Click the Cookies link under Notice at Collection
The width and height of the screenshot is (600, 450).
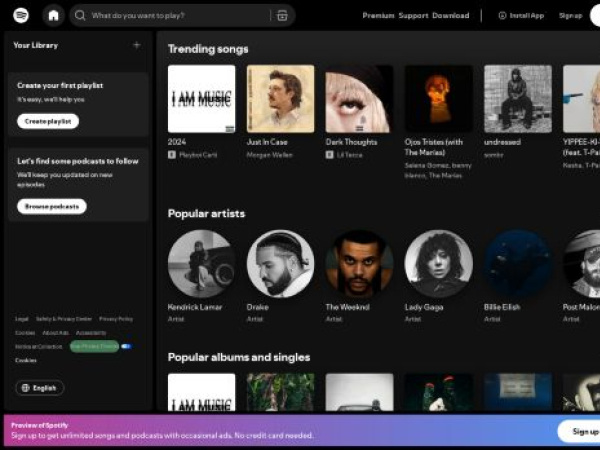click(26, 360)
